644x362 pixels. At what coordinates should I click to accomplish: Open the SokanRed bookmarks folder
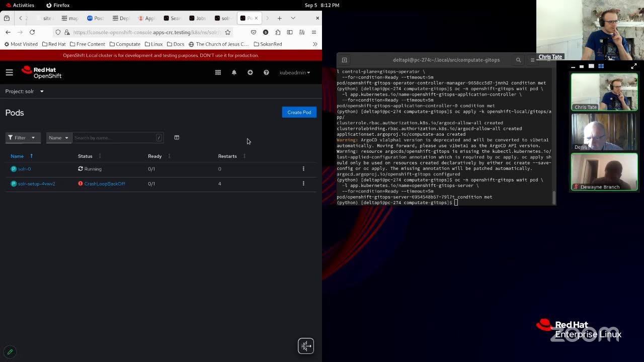268,44
